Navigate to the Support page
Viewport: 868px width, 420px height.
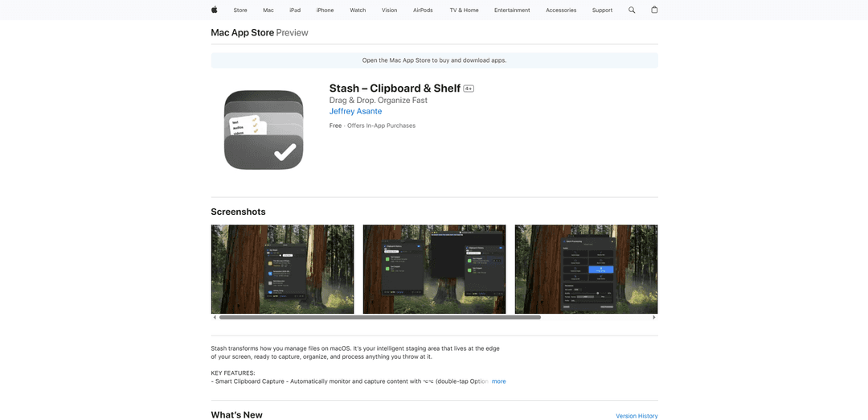[602, 10]
